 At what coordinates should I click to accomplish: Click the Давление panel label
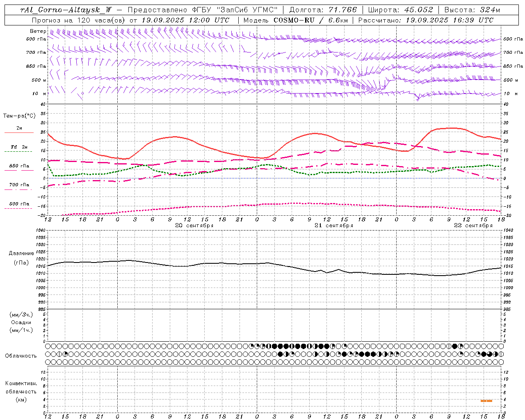(x=21, y=253)
